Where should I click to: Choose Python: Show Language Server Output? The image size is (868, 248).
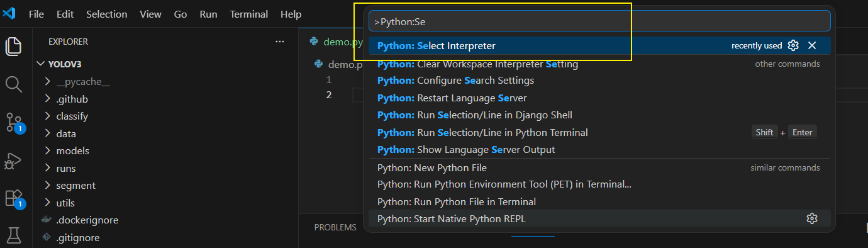tap(599, 150)
